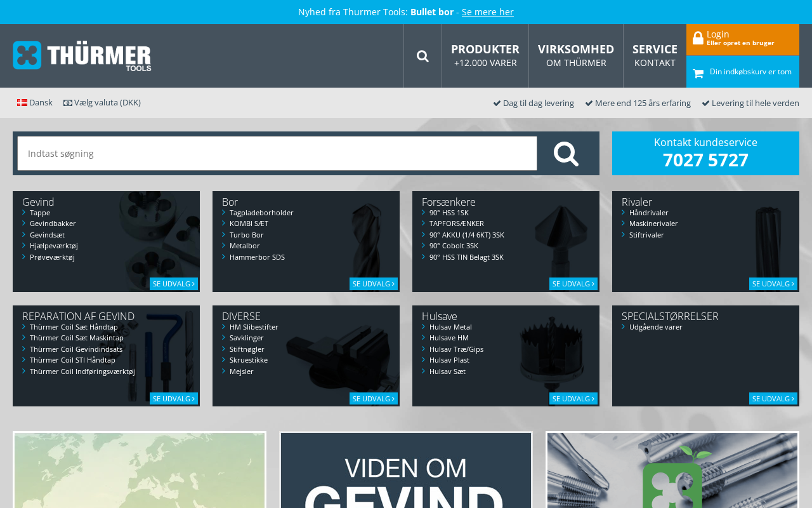Open Hulsav Træ/Gips link

click(456, 349)
